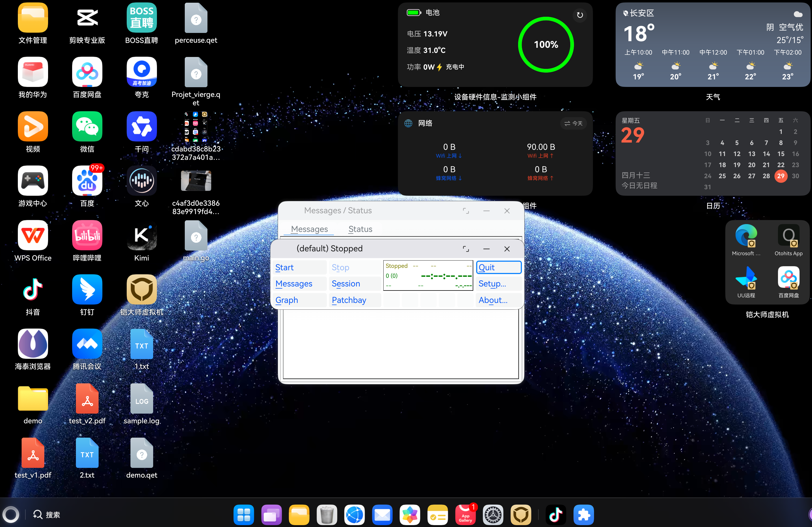Open the 千问 app icon
Viewport: 812px width, 527px height.
142,127
